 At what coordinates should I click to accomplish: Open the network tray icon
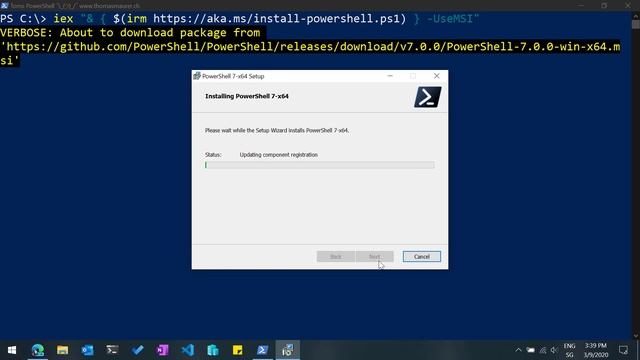[x=542, y=350]
